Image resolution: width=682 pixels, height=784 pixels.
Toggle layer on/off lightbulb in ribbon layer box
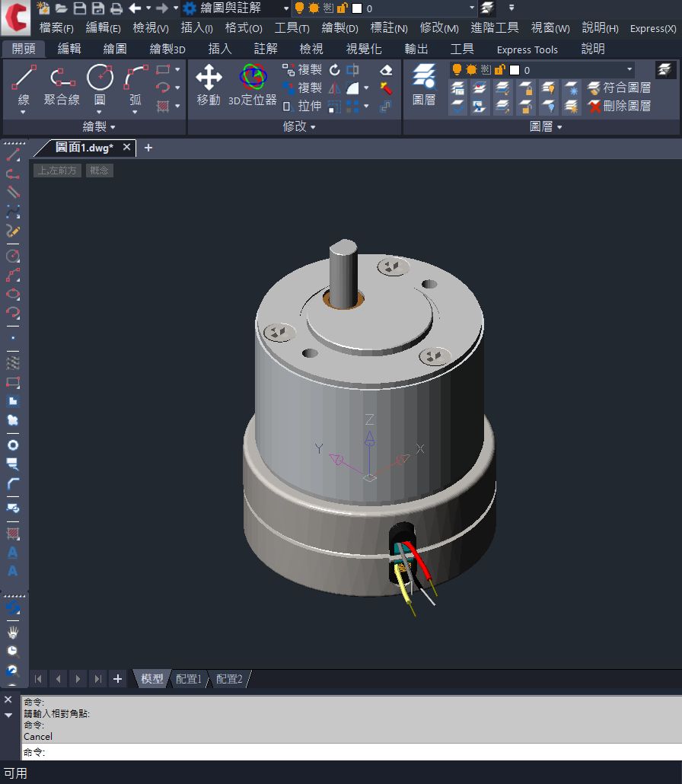tap(457, 69)
